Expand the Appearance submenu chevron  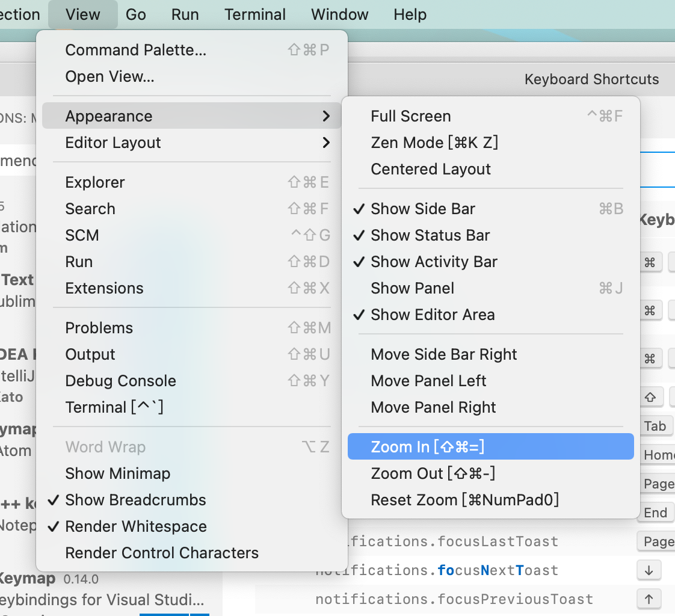pyautogui.click(x=326, y=115)
